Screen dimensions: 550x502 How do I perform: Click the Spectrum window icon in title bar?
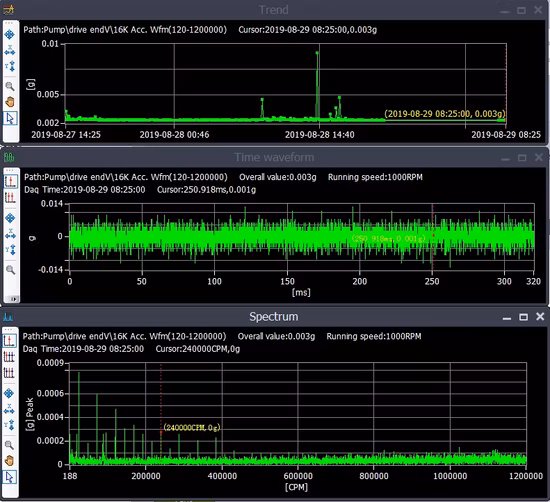click(x=8, y=317)
